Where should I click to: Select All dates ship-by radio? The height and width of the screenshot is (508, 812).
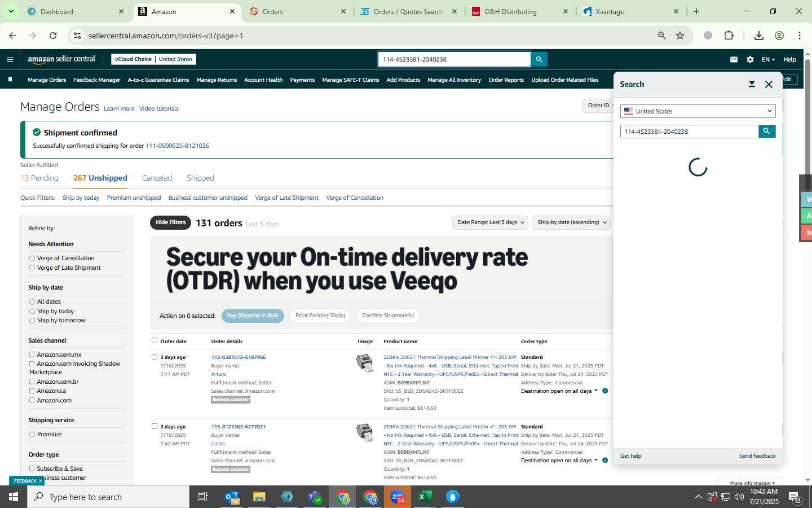pyautogui.click(x=32, y=302)
